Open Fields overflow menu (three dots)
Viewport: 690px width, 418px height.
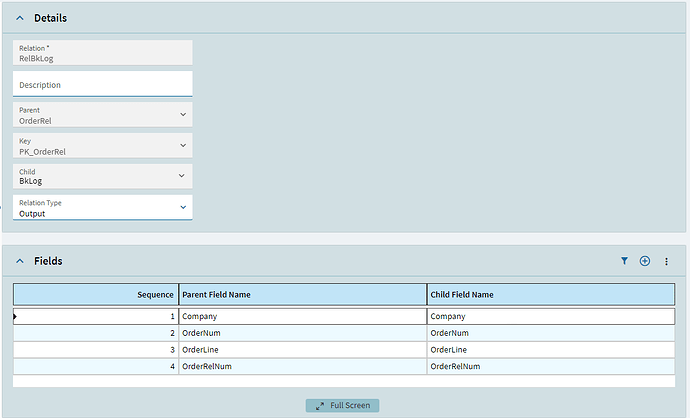666,261
